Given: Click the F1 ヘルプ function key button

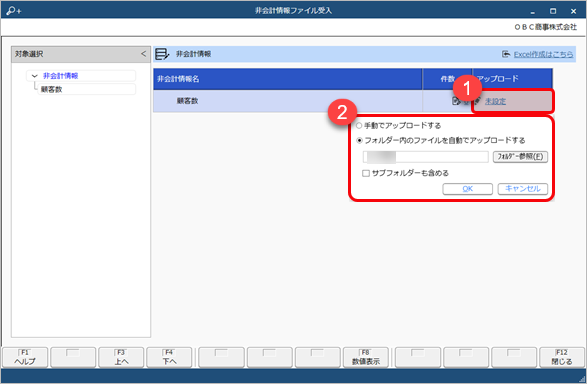Looking at the screenshot, I should point(25,357).
